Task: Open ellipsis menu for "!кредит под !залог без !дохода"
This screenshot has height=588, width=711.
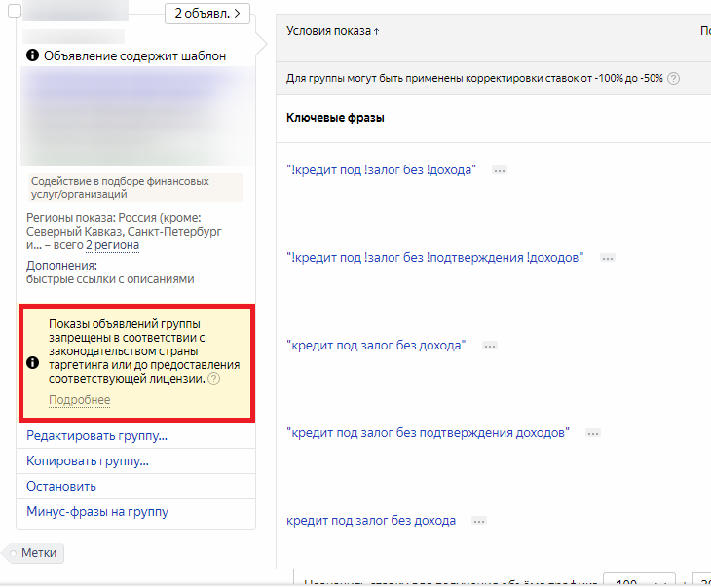Action: (500, 170)
